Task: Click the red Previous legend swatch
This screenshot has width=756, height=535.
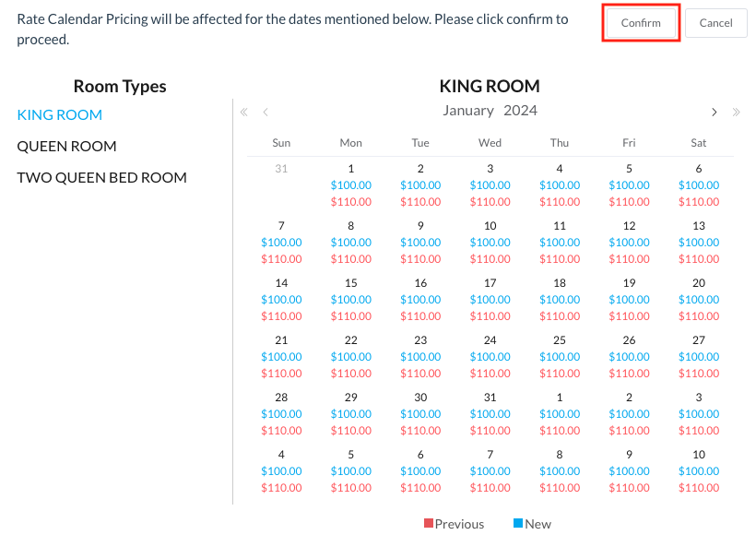Action: click(x=429, y=523)
